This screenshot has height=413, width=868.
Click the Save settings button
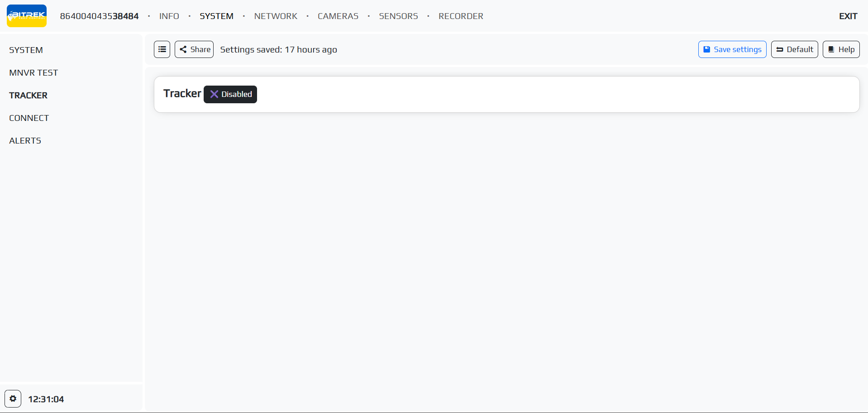pyautogui.click(x=732, y=49)
